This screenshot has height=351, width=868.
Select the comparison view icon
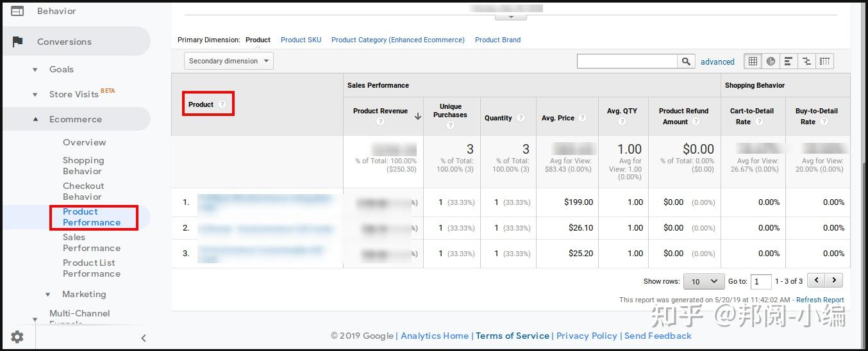pos(806,61)
